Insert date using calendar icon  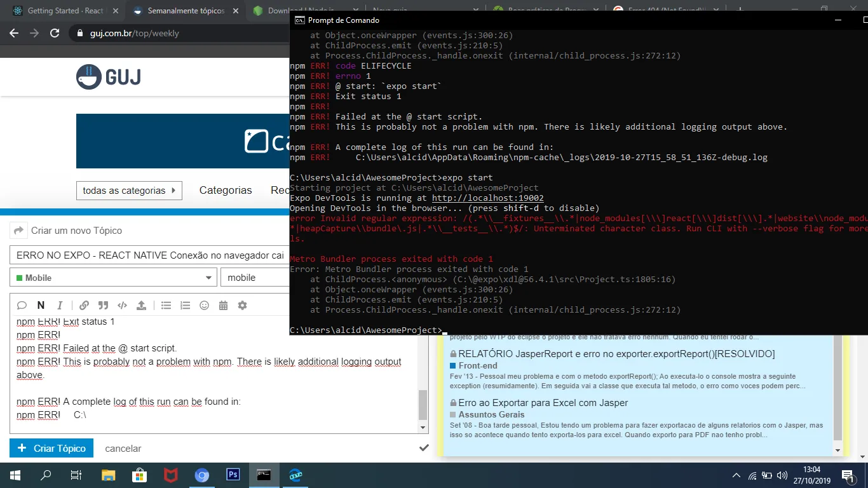coord(223,306)
